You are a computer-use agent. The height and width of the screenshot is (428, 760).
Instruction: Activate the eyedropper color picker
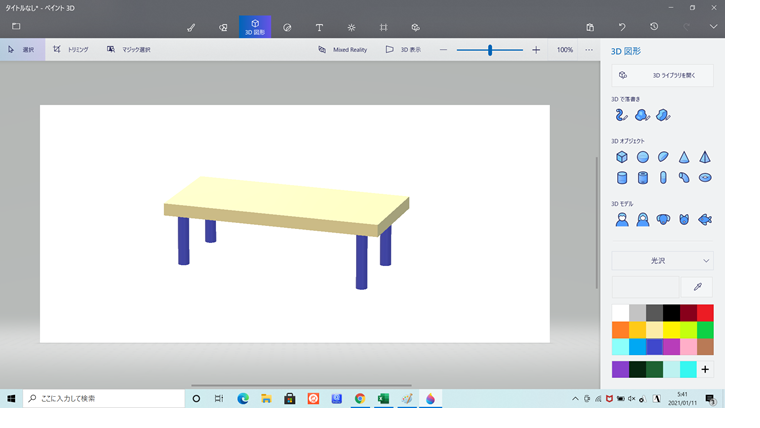point(697,287)
